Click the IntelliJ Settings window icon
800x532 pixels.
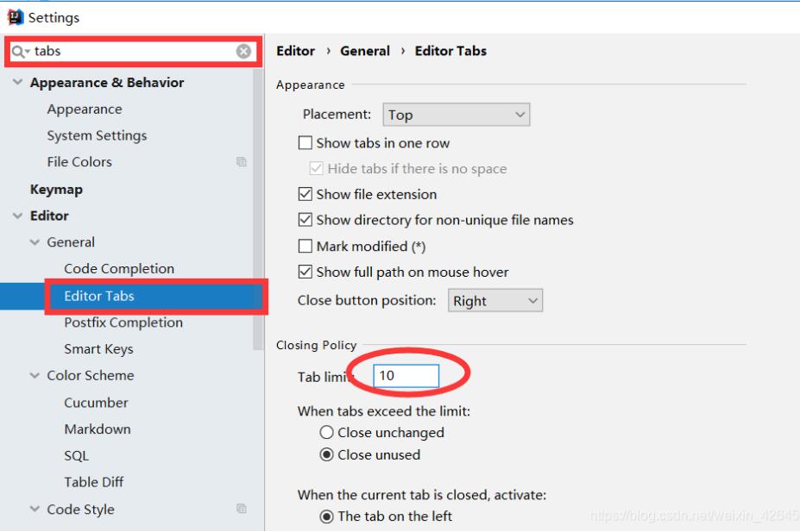click(x=15, y=16)
